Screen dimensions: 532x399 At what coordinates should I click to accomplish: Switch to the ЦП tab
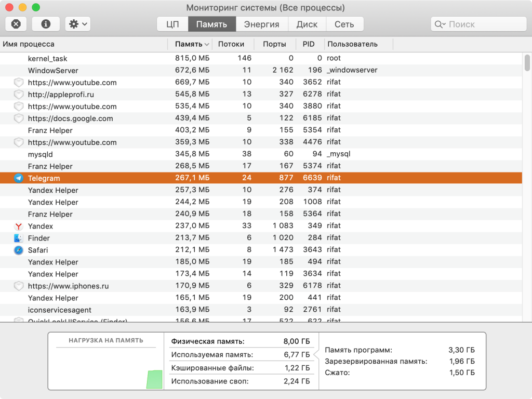(x=172, y=24)
